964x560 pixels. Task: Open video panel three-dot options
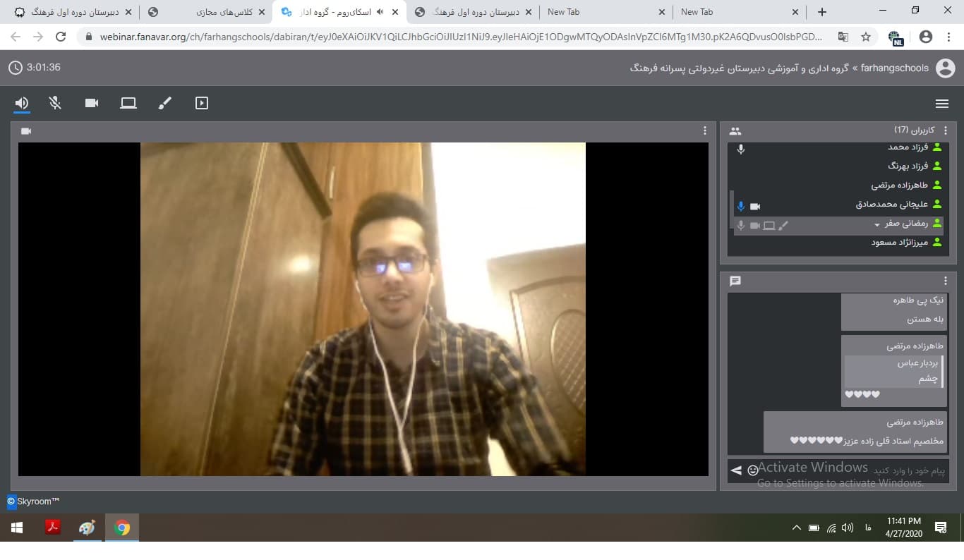tap(704, 130)
